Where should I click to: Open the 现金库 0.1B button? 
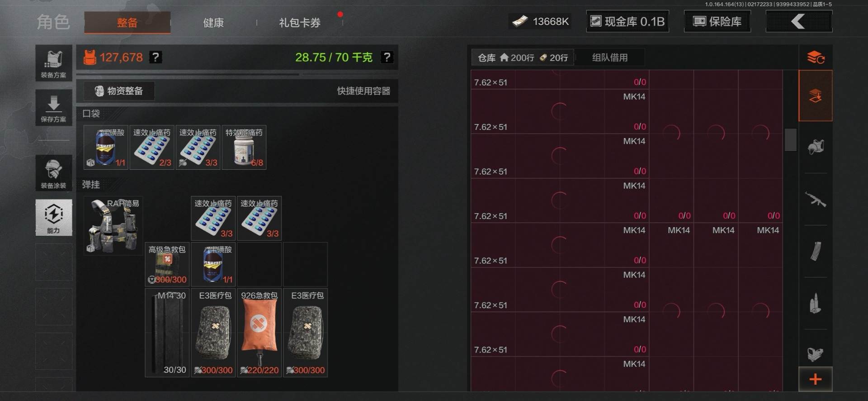(627, 21)
